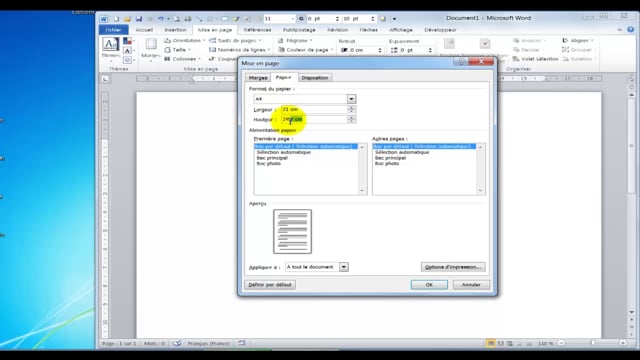Click the Largeur spinner arrows
Viewport: 640px width, 360px height.
coord(351,109)
